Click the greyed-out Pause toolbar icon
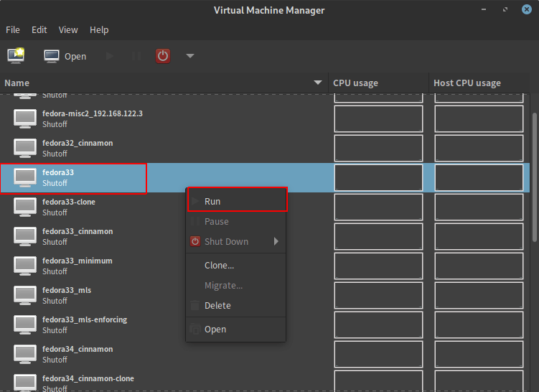539x392 pixels. [x=136, y=56]
